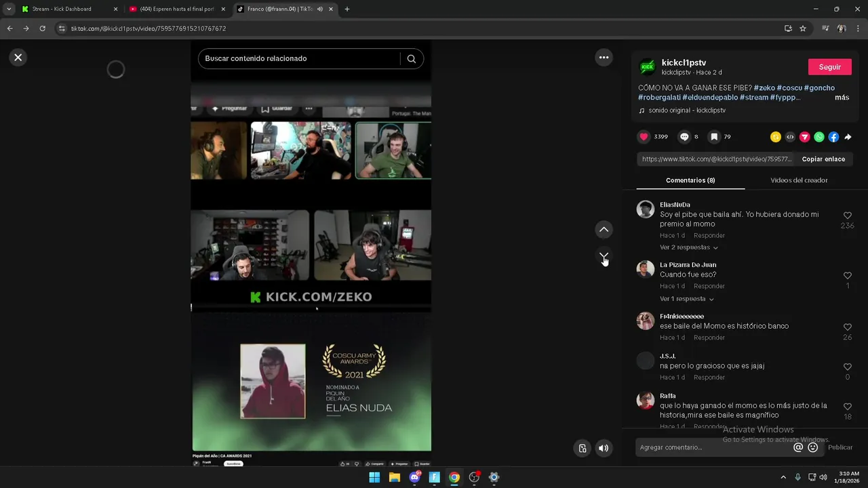Image resolution: width=868 pixels, height=488 pixels.
Task: Send to friends with the red arrow icon
Action: tap(804, 137)
